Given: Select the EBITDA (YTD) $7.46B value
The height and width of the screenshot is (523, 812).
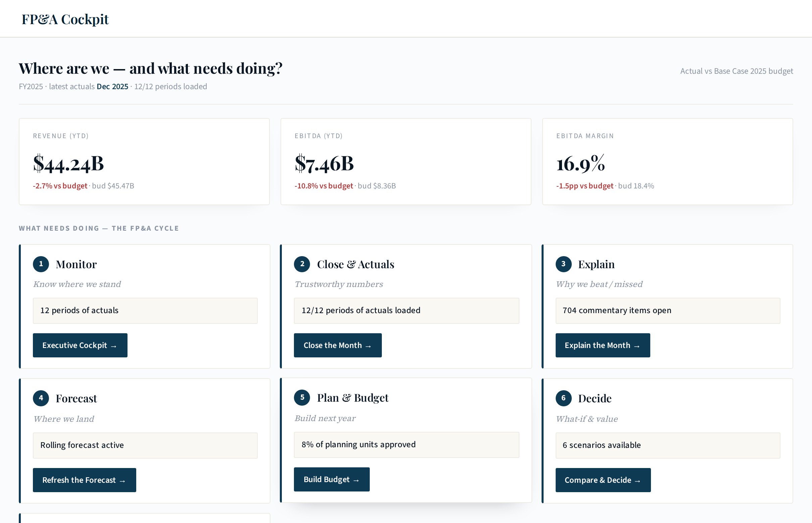Looking at the screenshot, I should point(324,163).
